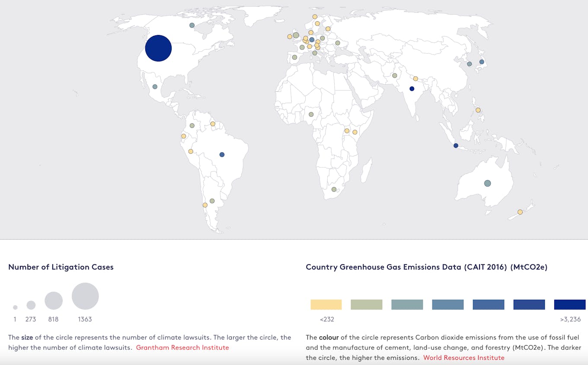The width and height of the screenshot is (588, 365).
Task: Open the Grantham Research Institute link
Action: (182, 348)
